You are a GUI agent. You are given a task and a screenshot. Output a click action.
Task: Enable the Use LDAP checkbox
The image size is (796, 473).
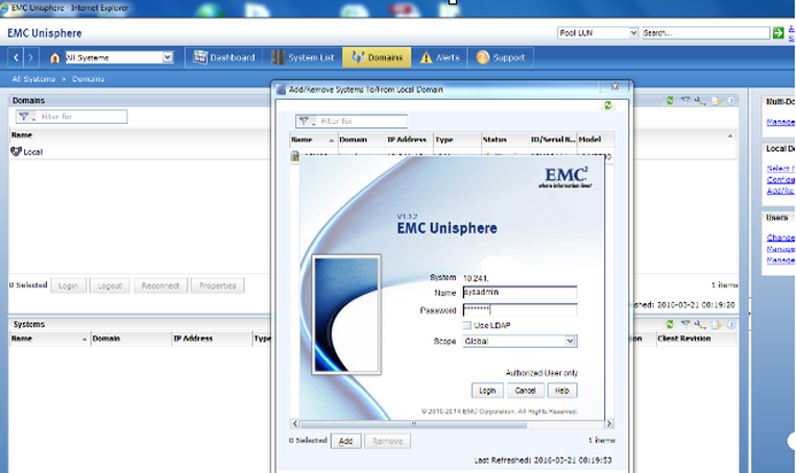(467, 325)
